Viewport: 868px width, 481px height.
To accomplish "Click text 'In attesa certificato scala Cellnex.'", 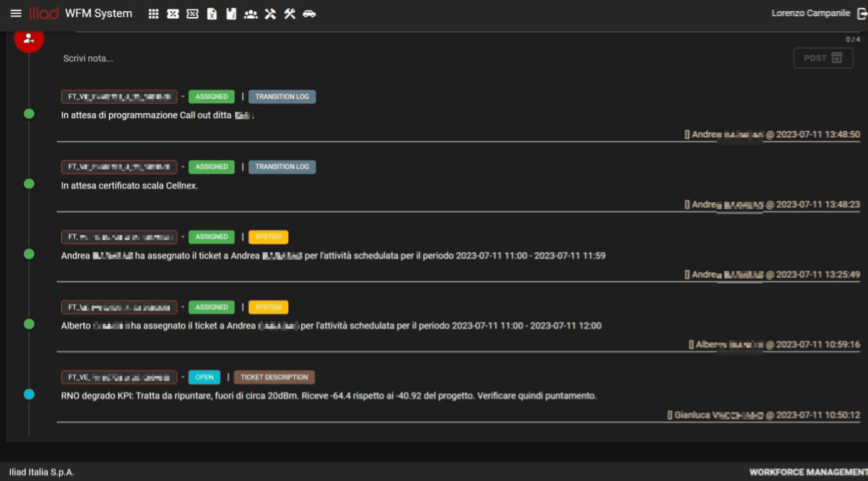I will point(130,185).
